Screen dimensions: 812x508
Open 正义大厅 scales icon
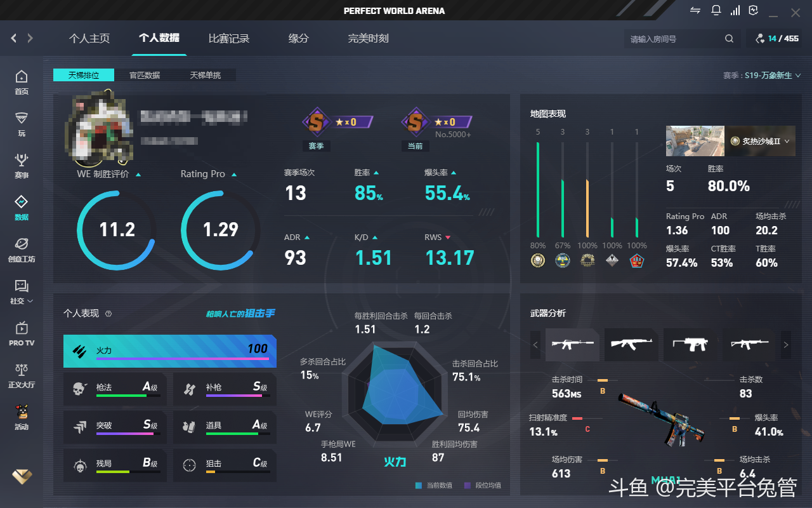pyautogui.click(x=22, y=375)
